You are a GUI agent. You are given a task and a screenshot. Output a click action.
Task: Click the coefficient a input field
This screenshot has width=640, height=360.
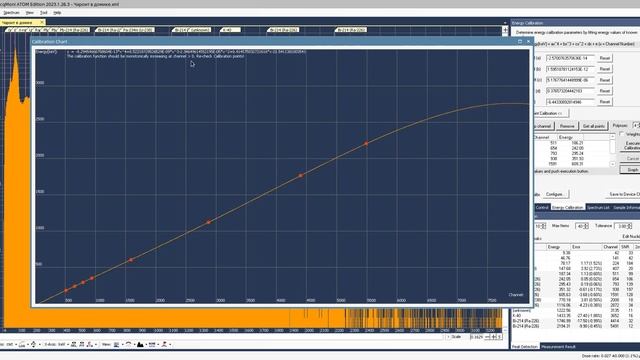click(x=570, y=58)
